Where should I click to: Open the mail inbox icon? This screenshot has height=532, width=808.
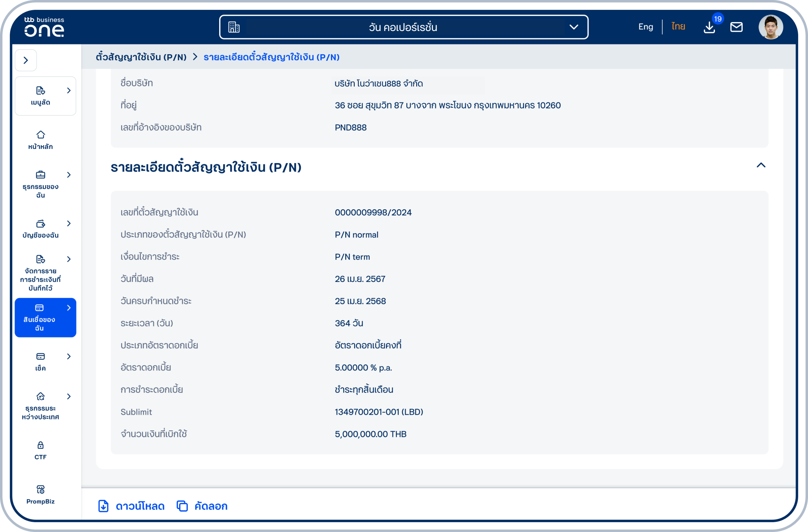(736, 27)
